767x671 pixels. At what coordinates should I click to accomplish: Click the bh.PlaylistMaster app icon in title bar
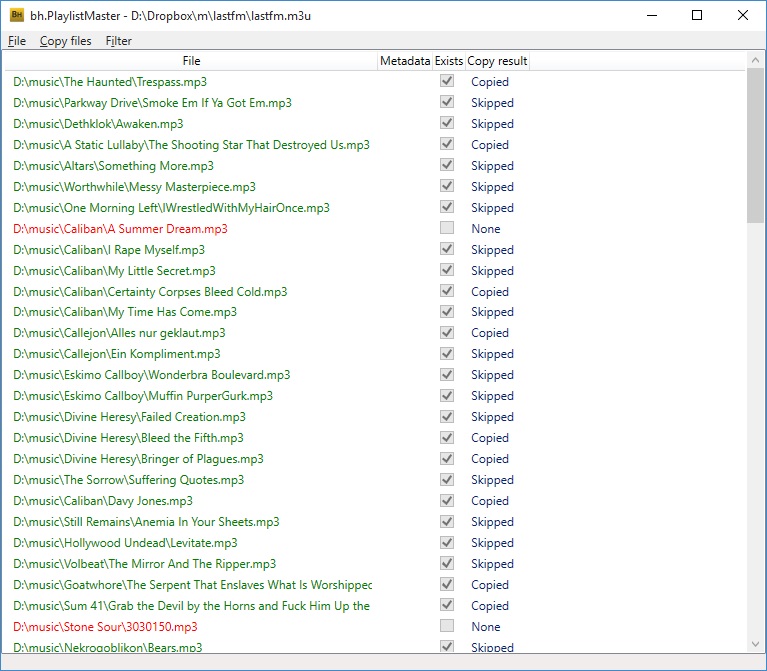(17, 15)
